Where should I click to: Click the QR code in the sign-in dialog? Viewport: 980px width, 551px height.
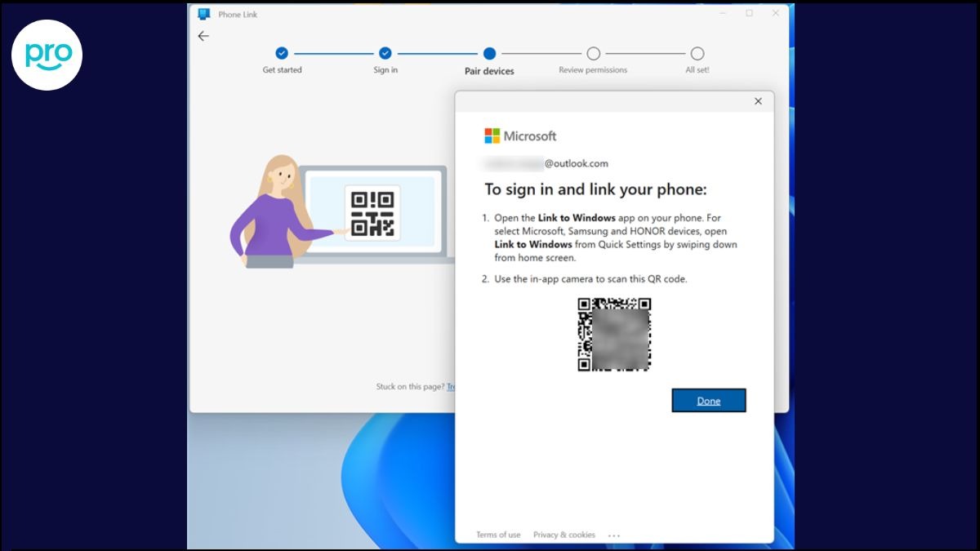tap(614, 335)
